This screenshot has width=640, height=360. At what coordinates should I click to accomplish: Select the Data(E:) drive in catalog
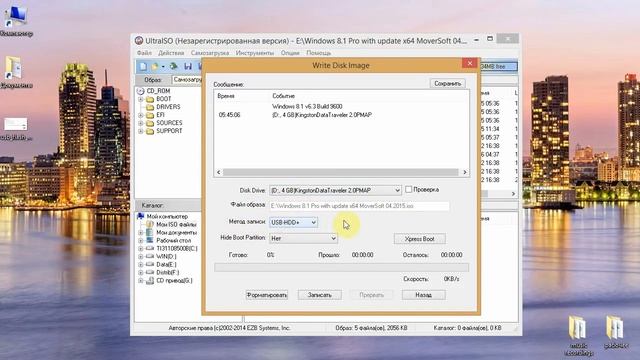pyautogui.click(x=166, y=264)
